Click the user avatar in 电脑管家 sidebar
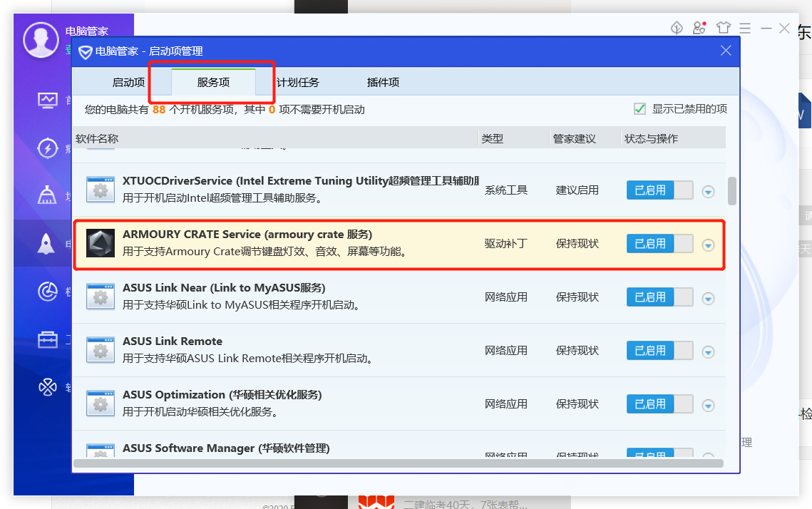Image resolution: width=812 pixels, height=509 pixels. click(x=41, y=41)
